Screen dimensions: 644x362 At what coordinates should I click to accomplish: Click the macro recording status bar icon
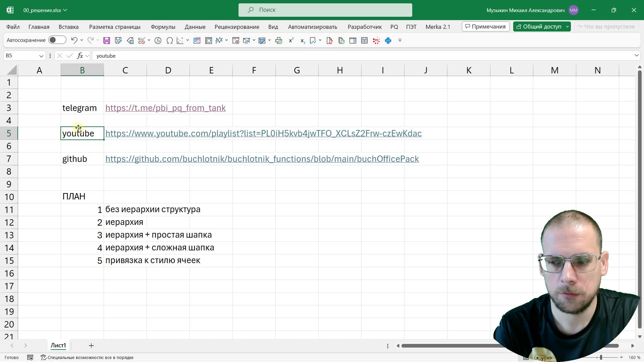click(30, 358)
